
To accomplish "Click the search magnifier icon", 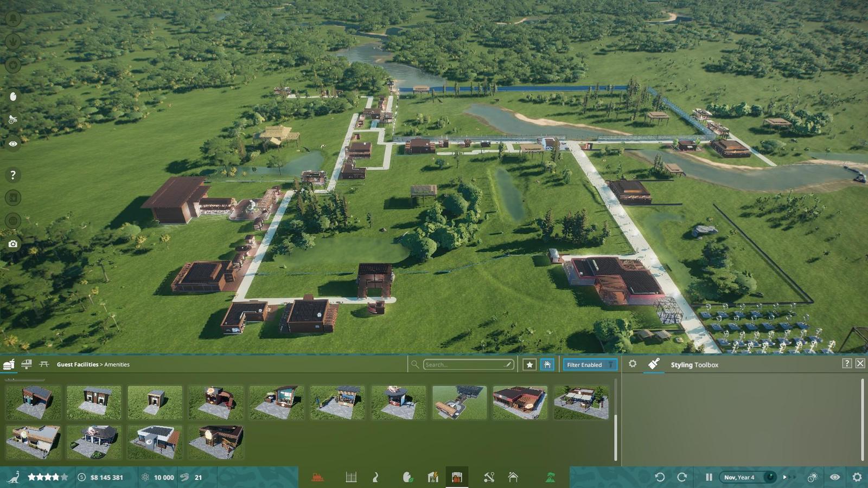I will pyautogui.click(x=415, y=364).
